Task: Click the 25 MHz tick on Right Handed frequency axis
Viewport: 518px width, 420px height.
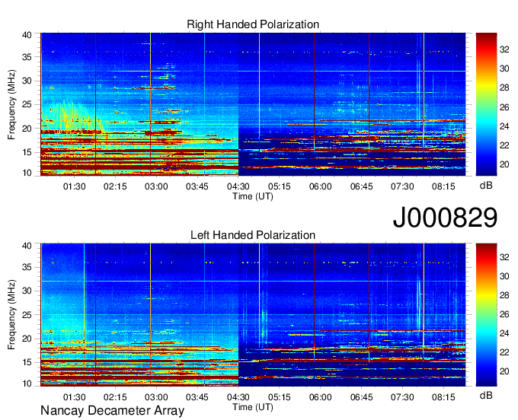Action: (27, 104)
